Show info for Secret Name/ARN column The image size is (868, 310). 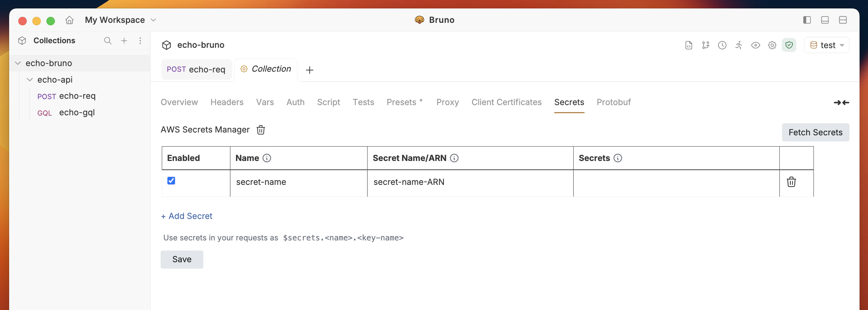pos(454,158)
